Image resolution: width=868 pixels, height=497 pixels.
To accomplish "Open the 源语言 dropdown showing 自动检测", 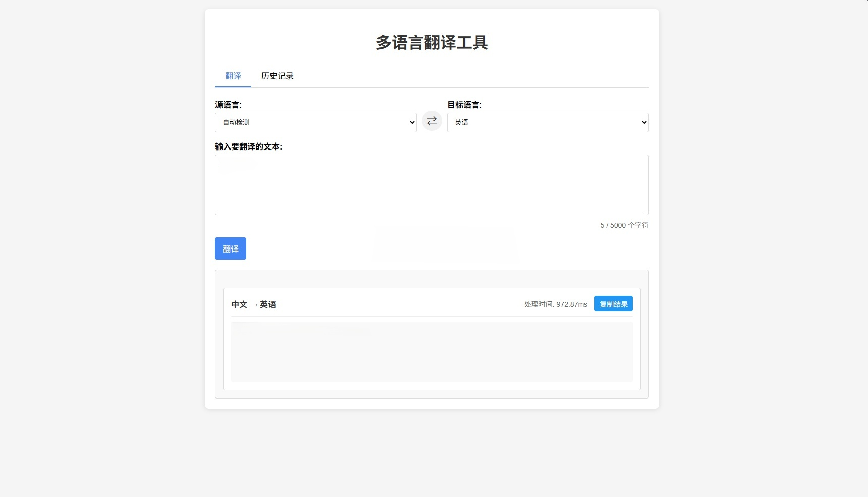I will [315, 122].
